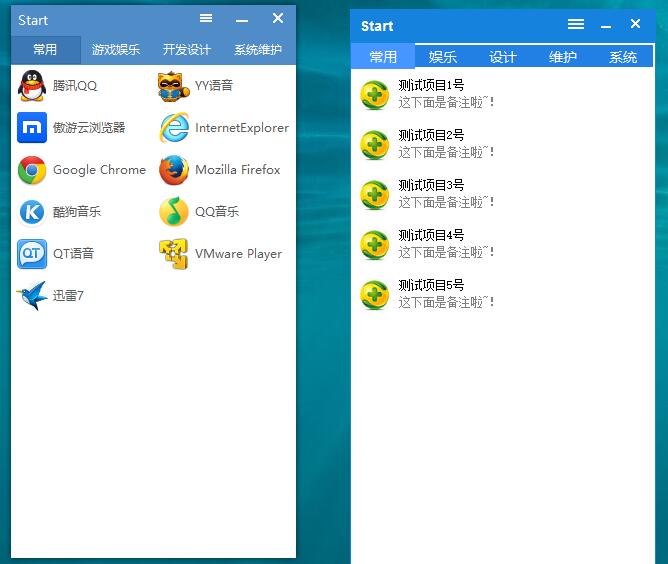Click the 腾讯QQ label
The image size is (668, 564).
coord(75,86)
